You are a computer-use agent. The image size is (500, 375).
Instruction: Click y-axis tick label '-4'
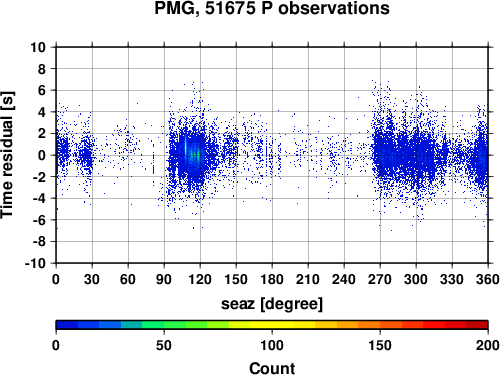pos(39,198)
